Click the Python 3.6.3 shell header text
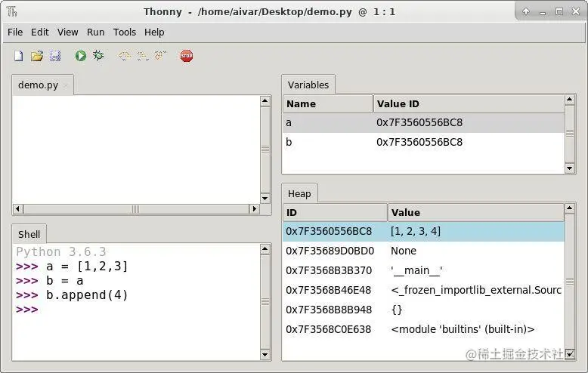 point(61,251)
